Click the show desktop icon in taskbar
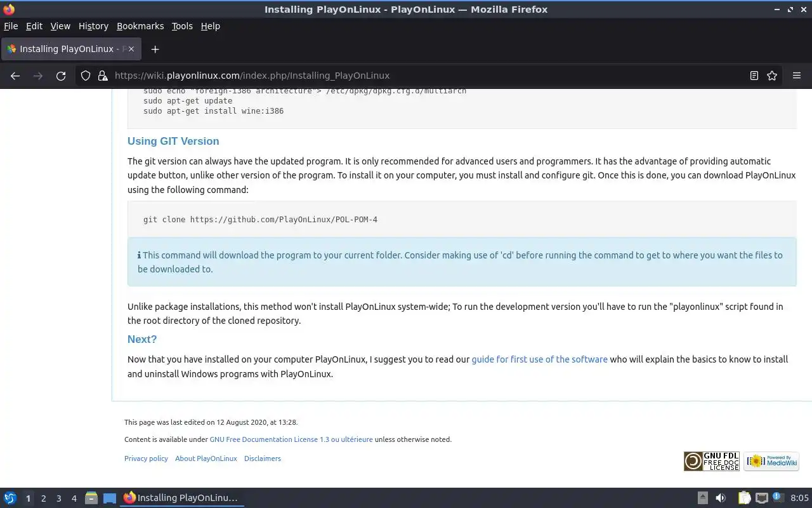 point(110,498)
